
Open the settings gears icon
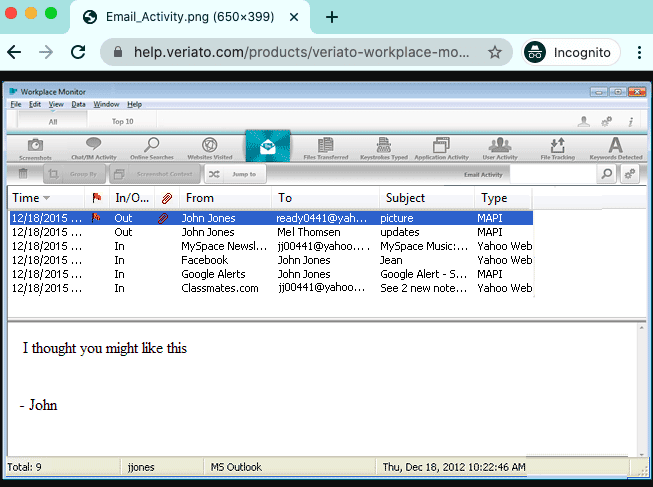606,122
